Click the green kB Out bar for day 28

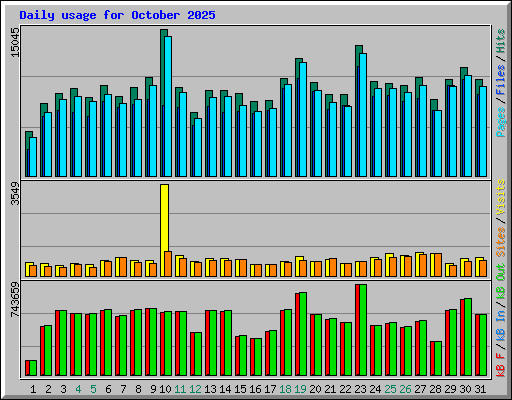click(x=438, y=359)
